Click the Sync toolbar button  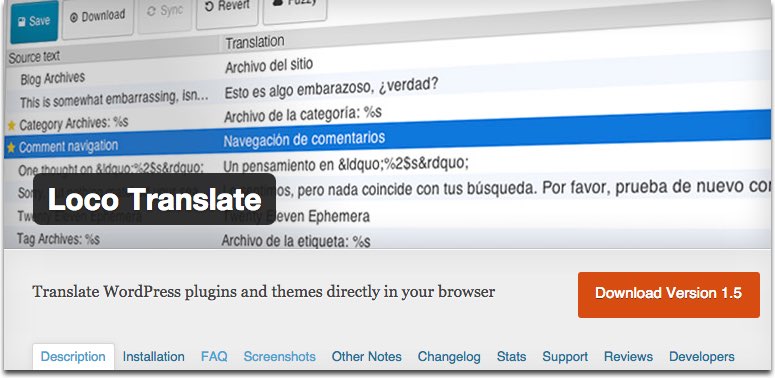(x=165, y=12)
